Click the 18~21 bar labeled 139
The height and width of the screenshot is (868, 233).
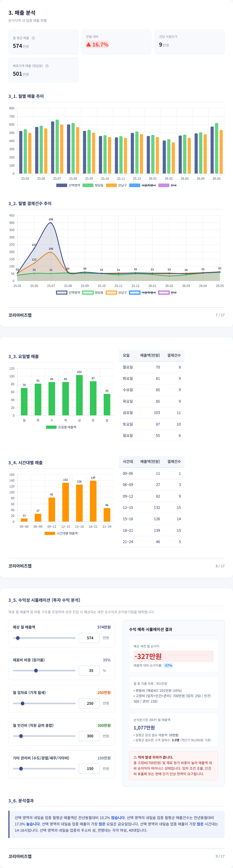pos(93,501)
